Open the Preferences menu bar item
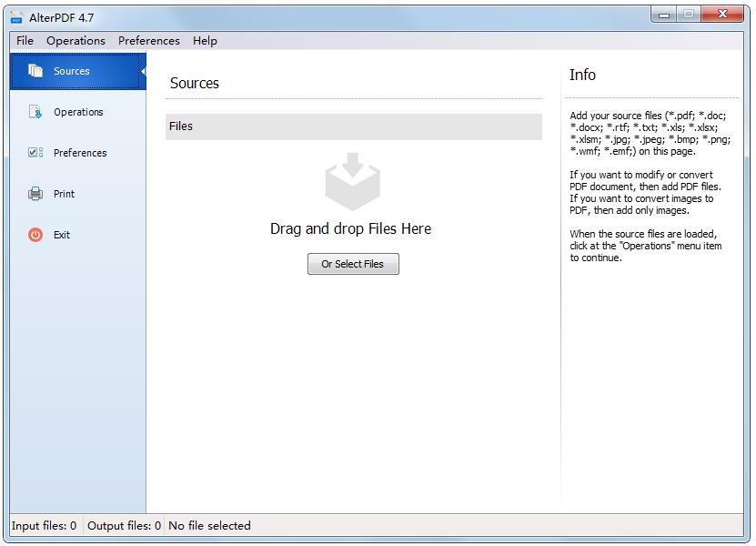Viewport: 756px width, 546px height. (x=148, y=40)
